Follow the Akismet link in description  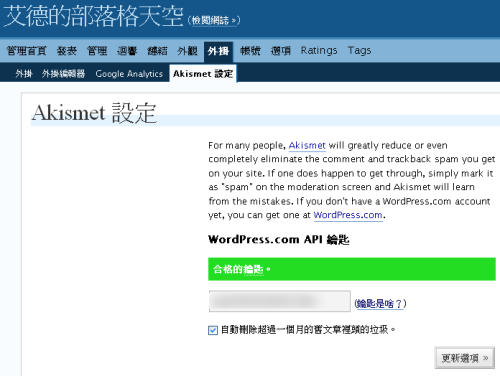pyautogui.click(x=307, y=146)
